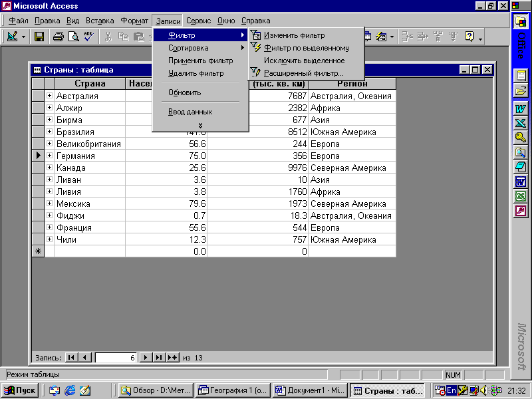Image resolution: width=532 pixels, height=399 pixels.
Task: Open the New Object dropdown arrow
Action: click(392, 37)
